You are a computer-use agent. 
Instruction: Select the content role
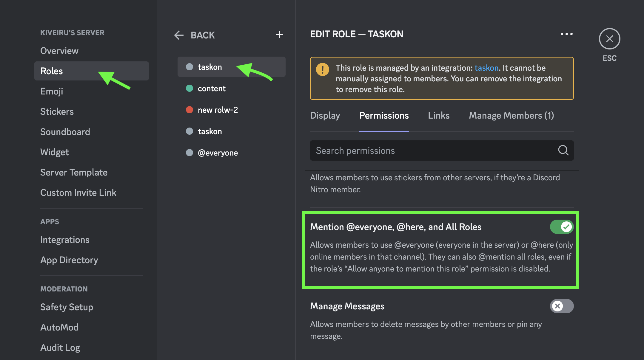231,89
